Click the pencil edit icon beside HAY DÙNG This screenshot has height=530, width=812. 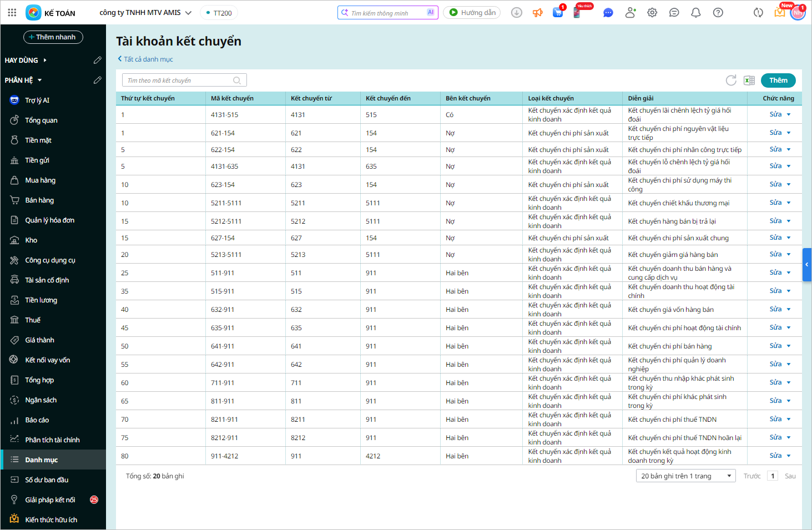pyautogui.click(x=98, y=60)
